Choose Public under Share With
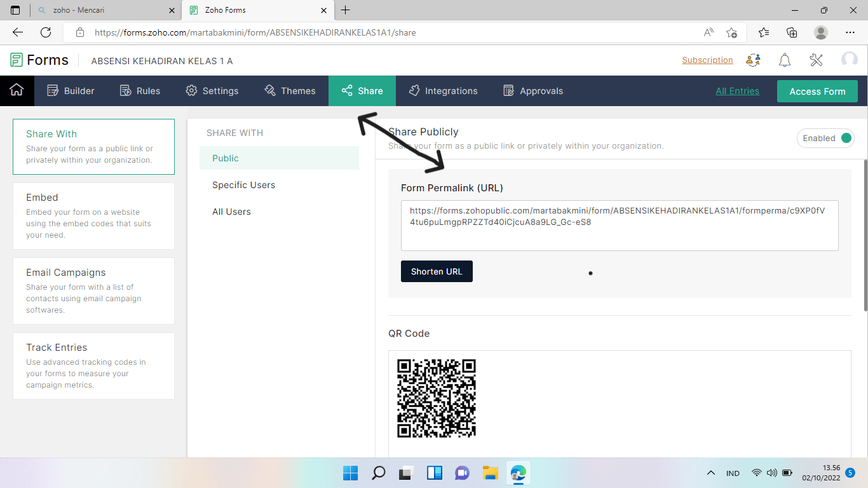 [279, 158]
